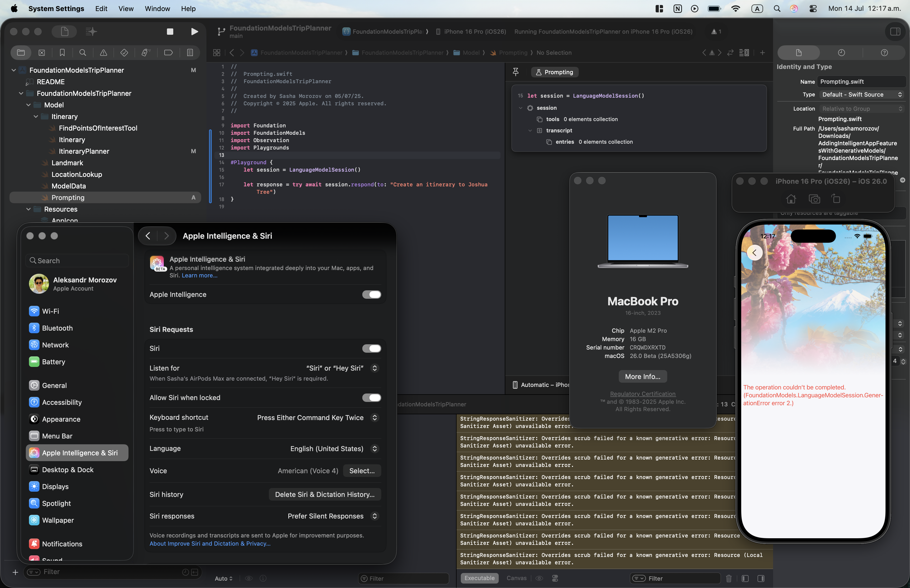Open the Breakpoint navigator icon
The width and height of the screenshot is (910, 588).
click(168, 53)
